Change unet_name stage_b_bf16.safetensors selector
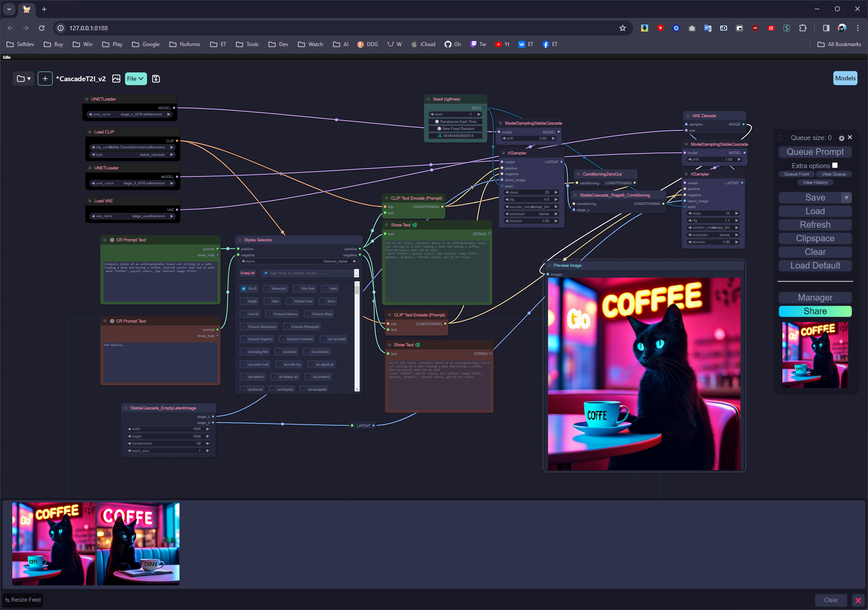 [x=133, y=183]
